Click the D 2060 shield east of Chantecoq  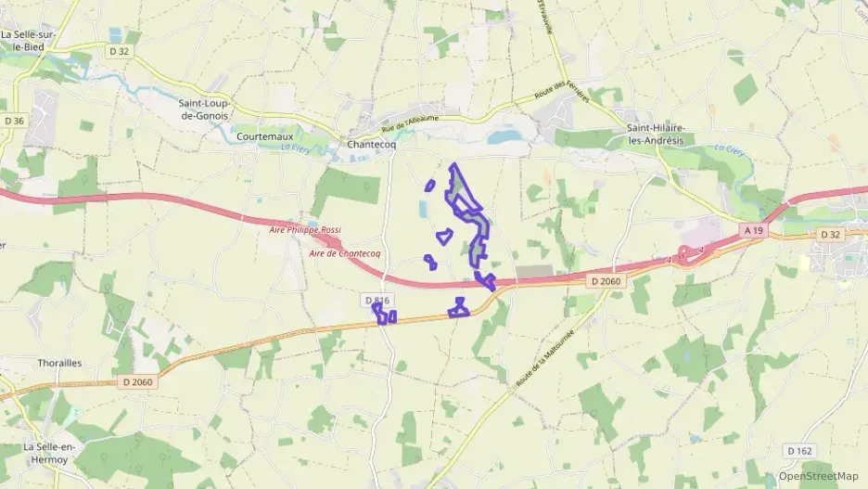(x=606, y=281)
